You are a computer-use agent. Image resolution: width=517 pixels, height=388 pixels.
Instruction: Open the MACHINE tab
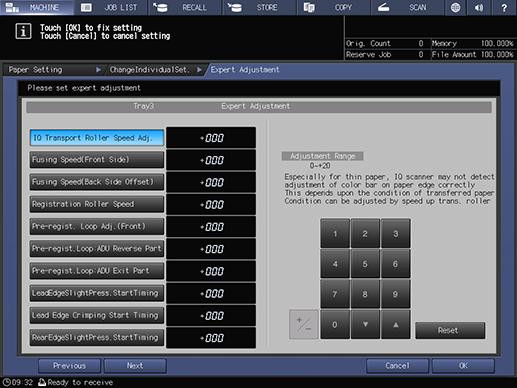(x=37, y=7)
